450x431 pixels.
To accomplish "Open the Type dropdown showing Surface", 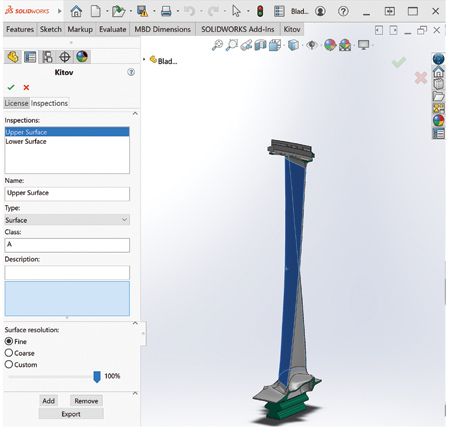I will 67,220.
